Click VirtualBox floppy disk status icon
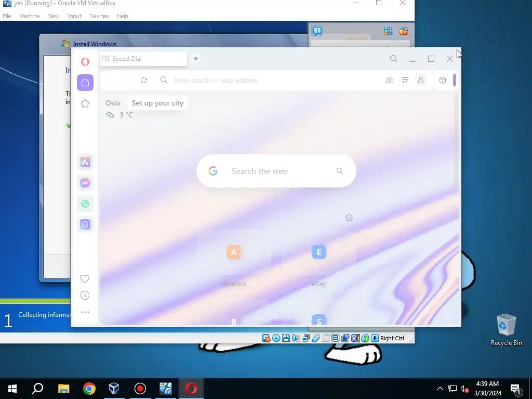532x399 pixels. pyautogui.click(x=286, y=338)
